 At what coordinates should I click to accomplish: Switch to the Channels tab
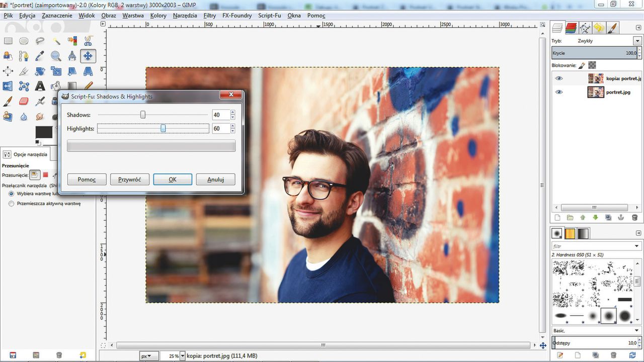point(571,28)
